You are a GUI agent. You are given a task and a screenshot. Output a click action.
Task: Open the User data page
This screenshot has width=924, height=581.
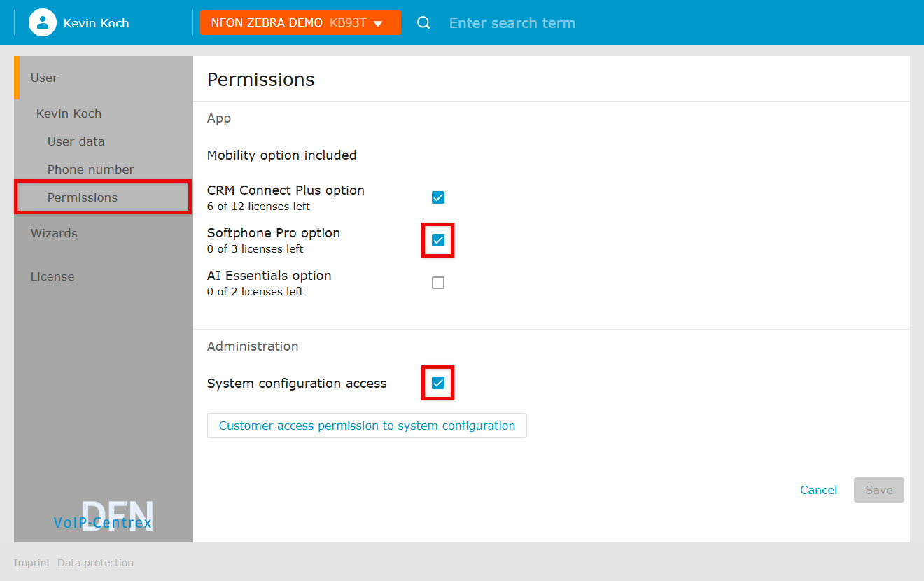[x=76, y=141]
